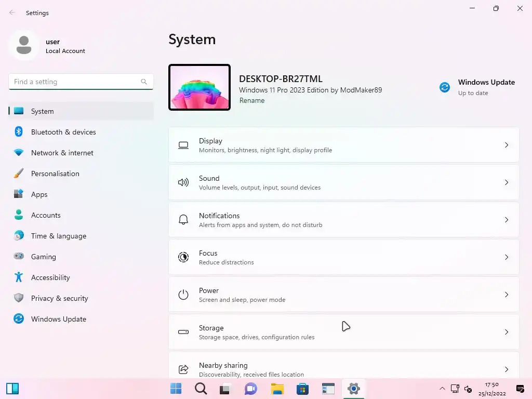Expand the Sound settings chevron
Screen dimensions: 532x399
pyautogui.click(x=506, y=182)
